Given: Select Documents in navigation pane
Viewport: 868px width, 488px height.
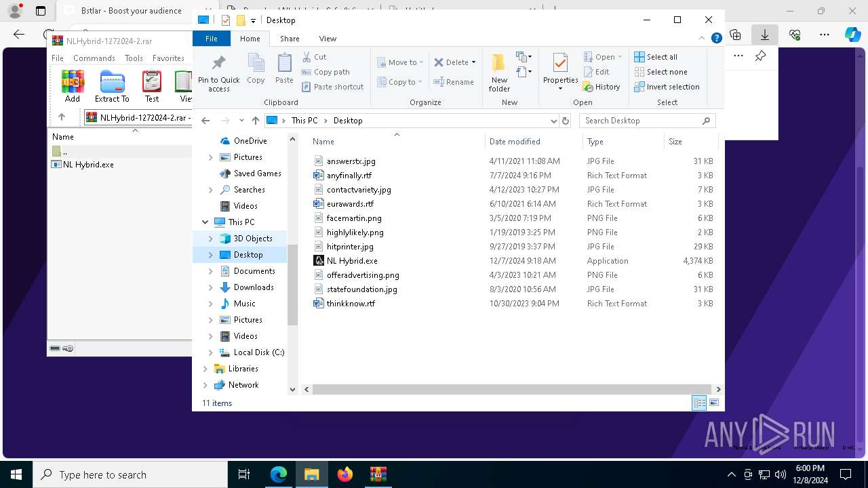Looking at the screenshot, I should (x=254, y=271).
